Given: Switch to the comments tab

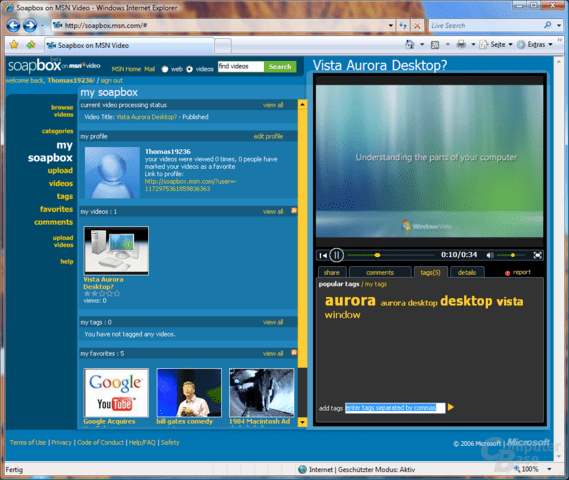Looking at the screenshot, I should pyautogui.click(x=380, y=272).
